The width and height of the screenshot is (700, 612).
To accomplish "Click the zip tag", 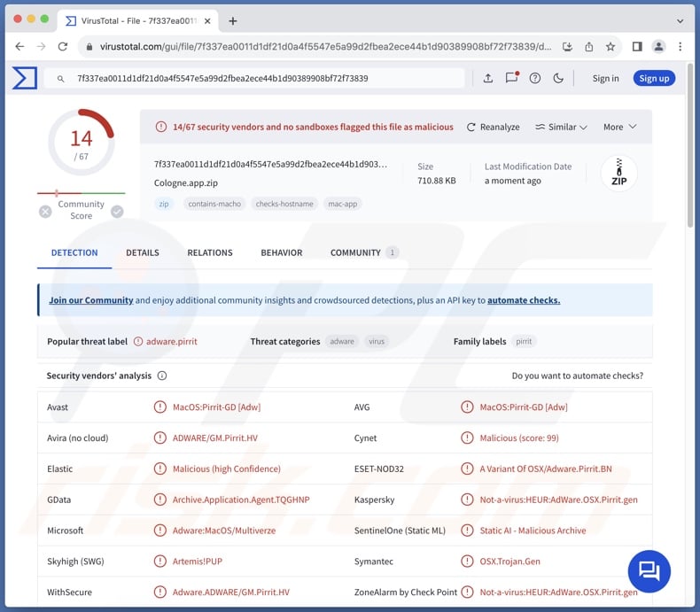I will (164, 204).
